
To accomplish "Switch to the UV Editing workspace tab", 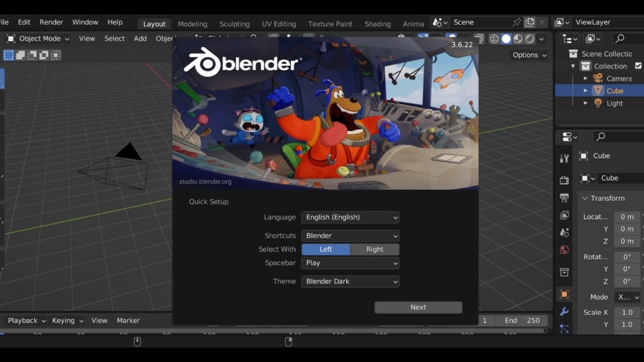I will pyautogui.click(x=279, y=24).
